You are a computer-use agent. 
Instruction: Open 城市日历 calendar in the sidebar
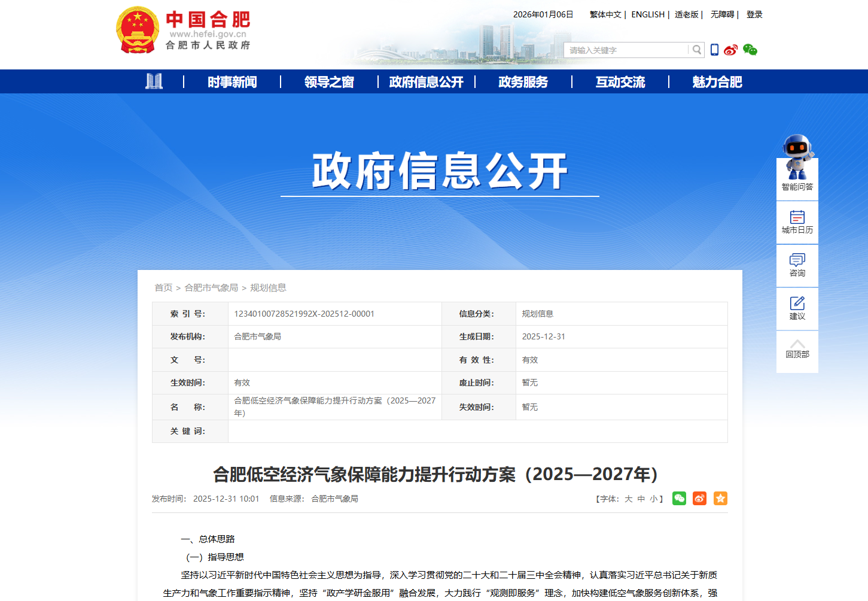click(x=797, y=221)
